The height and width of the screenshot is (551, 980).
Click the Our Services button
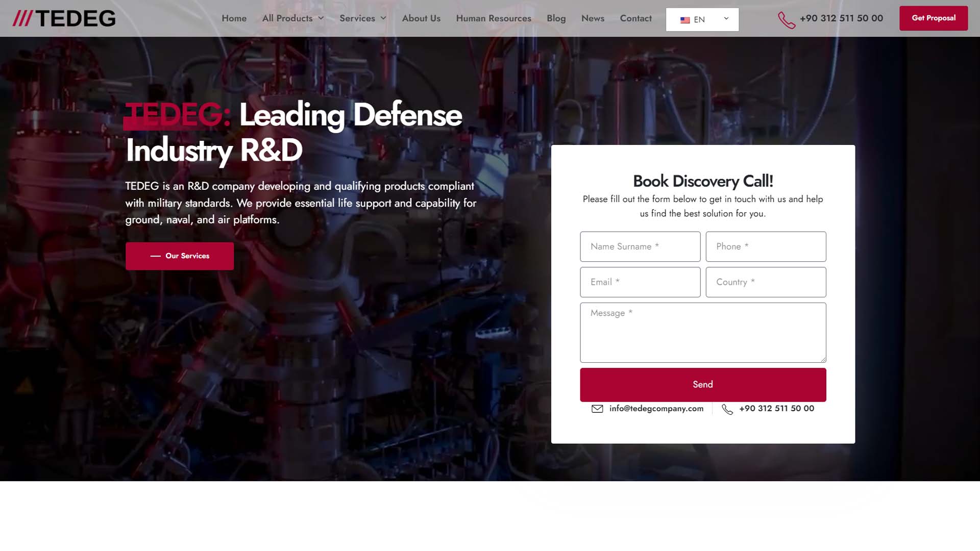[180, 256]
